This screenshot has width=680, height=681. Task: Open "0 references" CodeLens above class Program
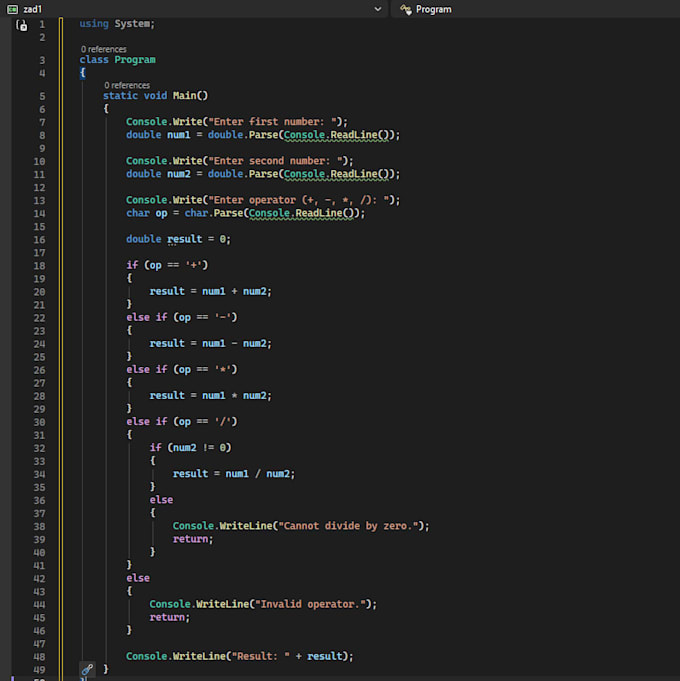[104, 49]
